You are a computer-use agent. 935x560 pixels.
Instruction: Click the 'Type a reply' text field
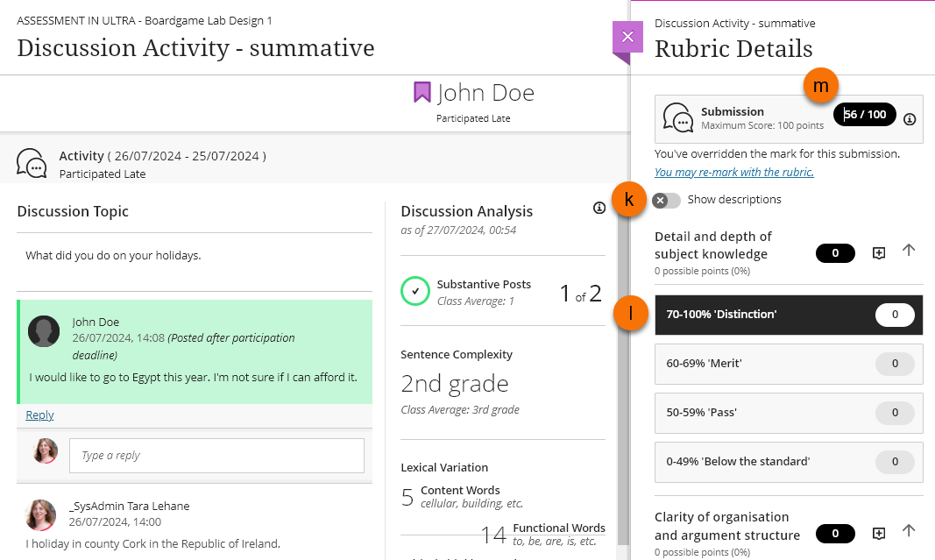pyautogui.click(x=216, y=456)
